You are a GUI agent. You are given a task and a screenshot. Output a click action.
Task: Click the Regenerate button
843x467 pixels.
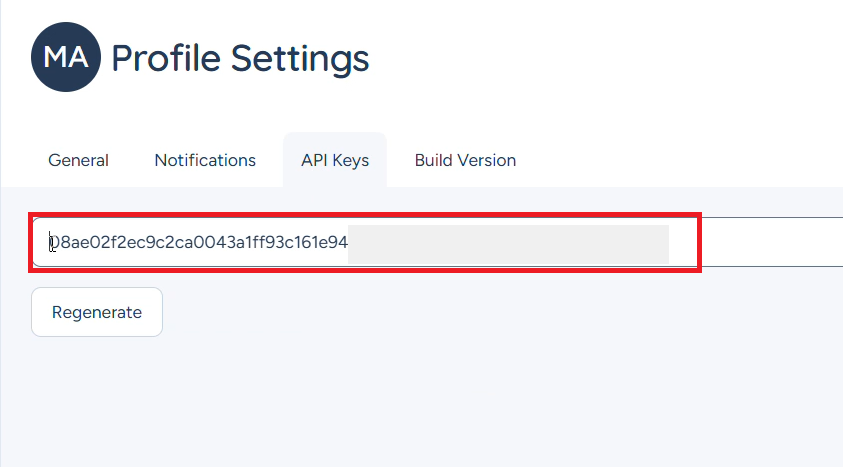(x=97, y=312)
